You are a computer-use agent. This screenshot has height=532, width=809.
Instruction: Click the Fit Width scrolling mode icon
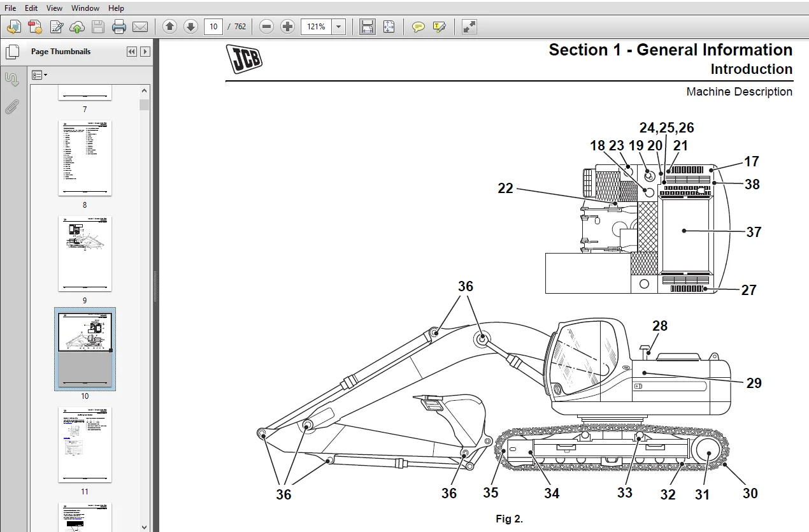(x=367, y=27)
